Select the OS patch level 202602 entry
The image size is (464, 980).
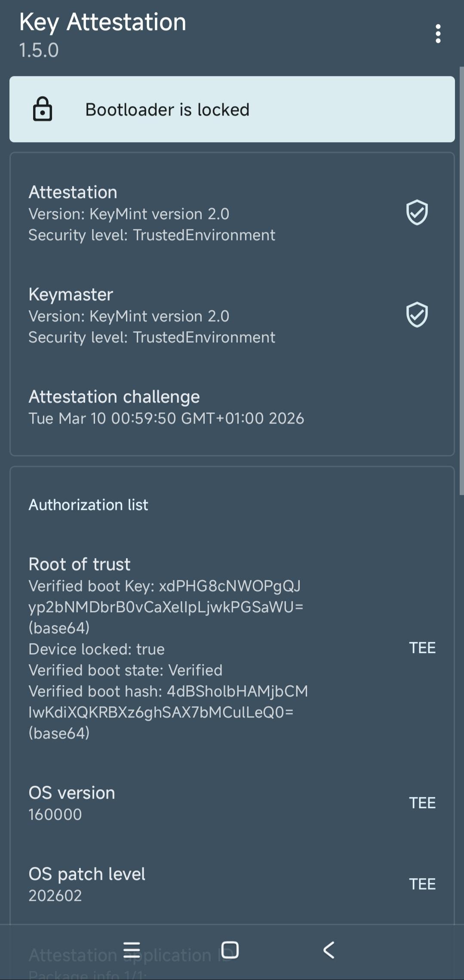[87, 884]
